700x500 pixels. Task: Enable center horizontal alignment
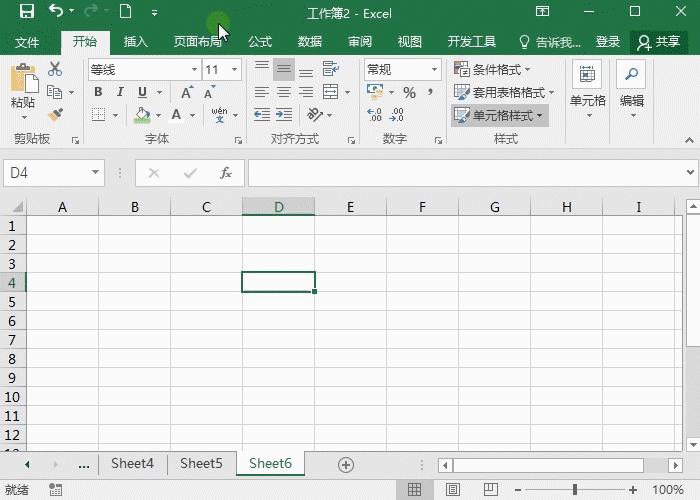tap(284, 92)
